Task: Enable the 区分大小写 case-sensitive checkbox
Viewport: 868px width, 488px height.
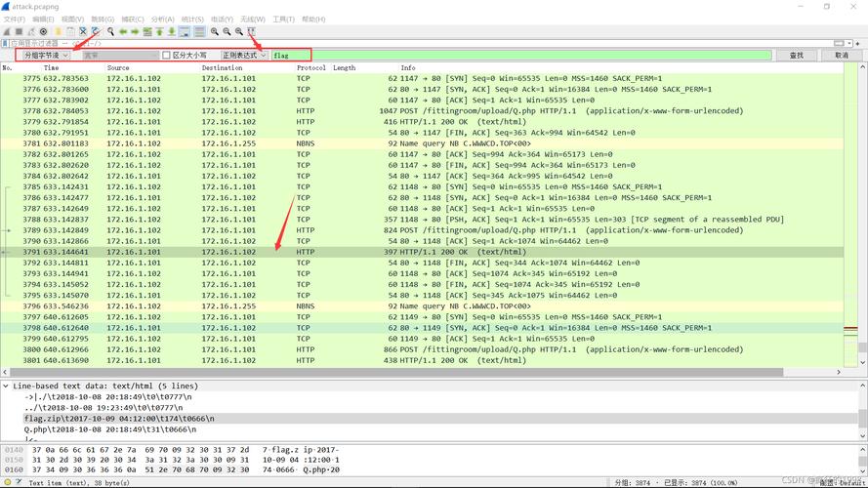Action: (166, 56)
